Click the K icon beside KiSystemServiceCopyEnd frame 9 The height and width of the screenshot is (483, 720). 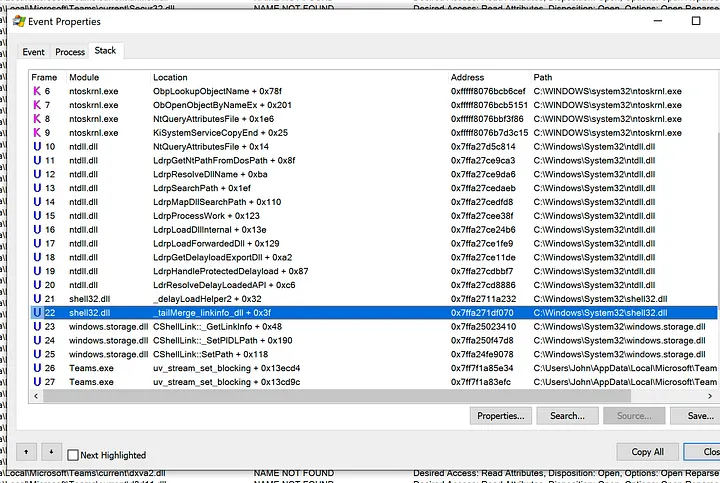pos(37,132)
